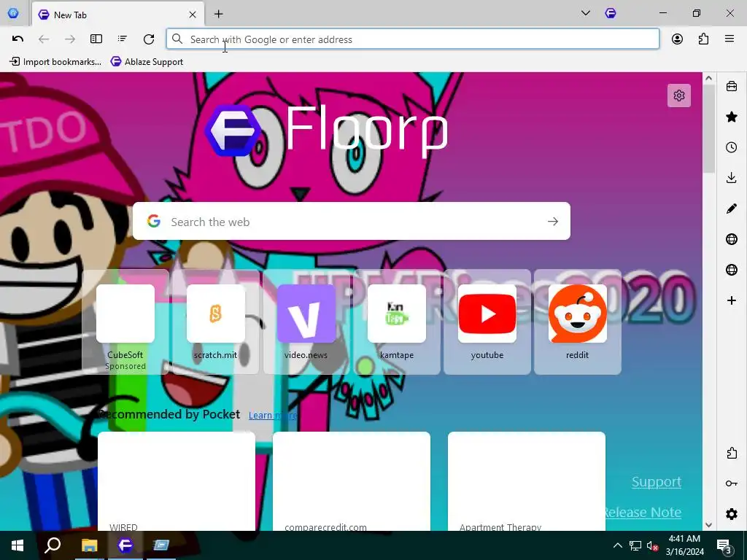Open the notification center icon
The width and height of the screenshot is (747, 560).
pyautogui.click(x=724, y=545)
